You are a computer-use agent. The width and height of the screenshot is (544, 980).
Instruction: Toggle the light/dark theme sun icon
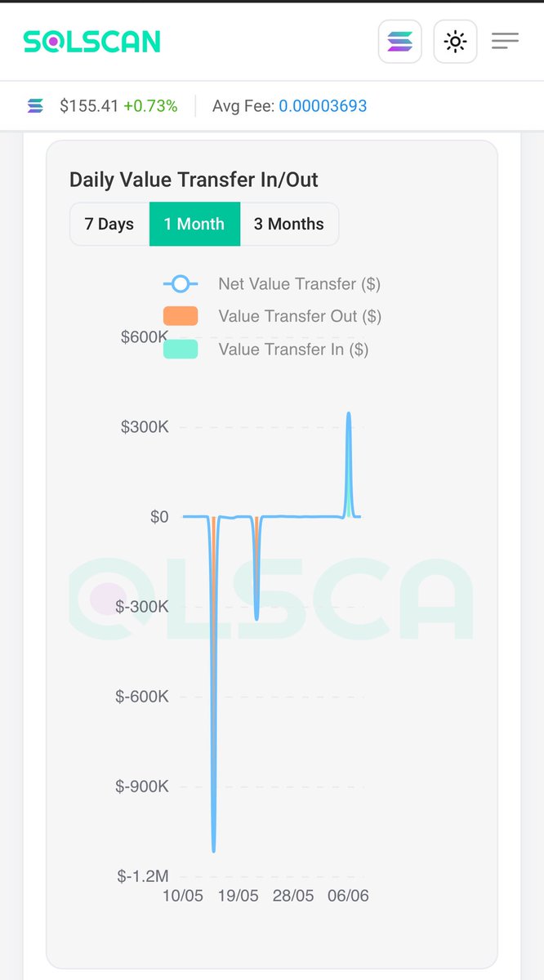pyautogui.click(x=455, y=42)
